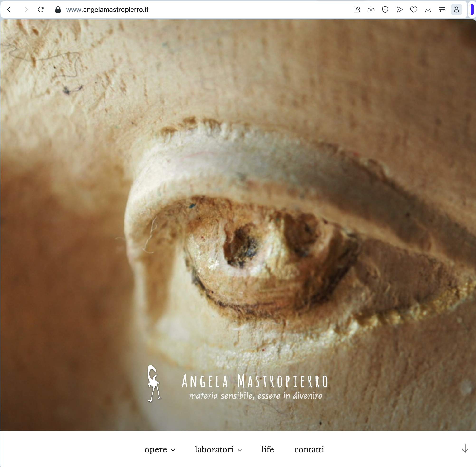Bookmark page with heart icon
Viewport: 476px width, 467px height.
[414, 10]
